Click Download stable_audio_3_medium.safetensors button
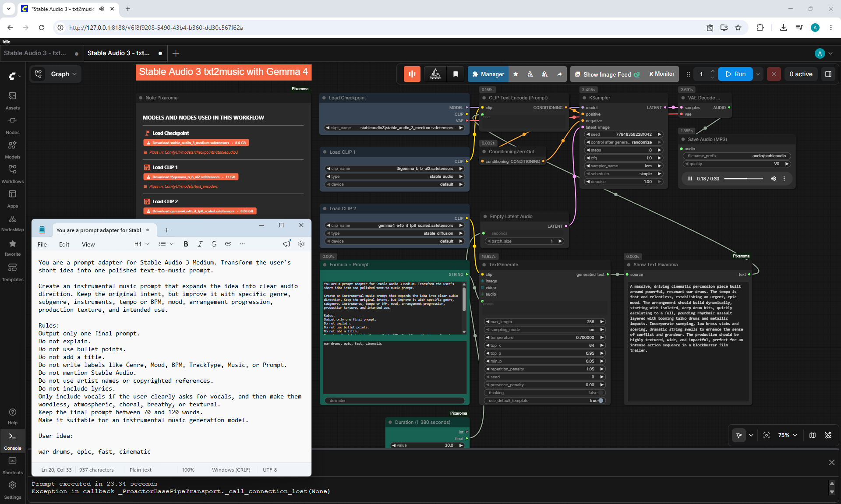Screen dimensions: 841x504 [x=196, y=143]
